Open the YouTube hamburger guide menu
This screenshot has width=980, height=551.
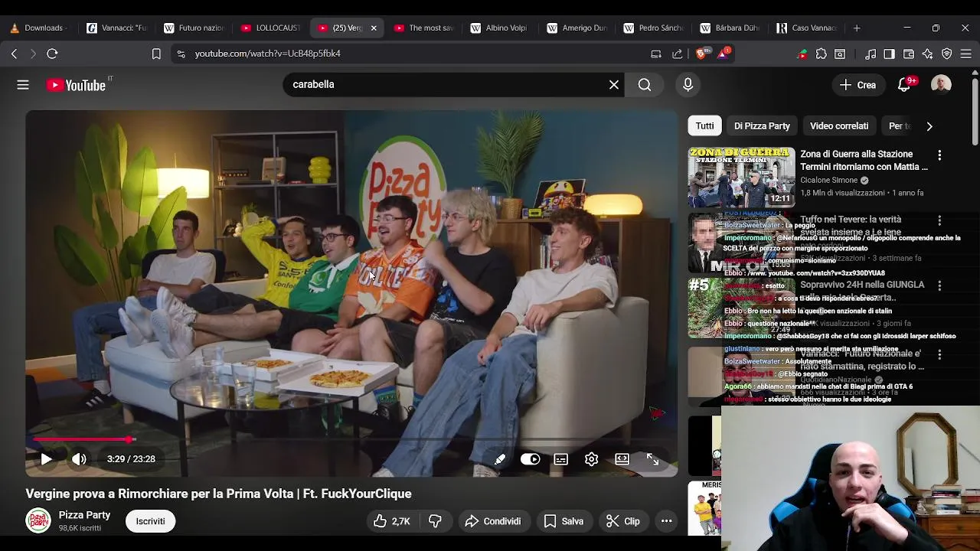[23, 85]
